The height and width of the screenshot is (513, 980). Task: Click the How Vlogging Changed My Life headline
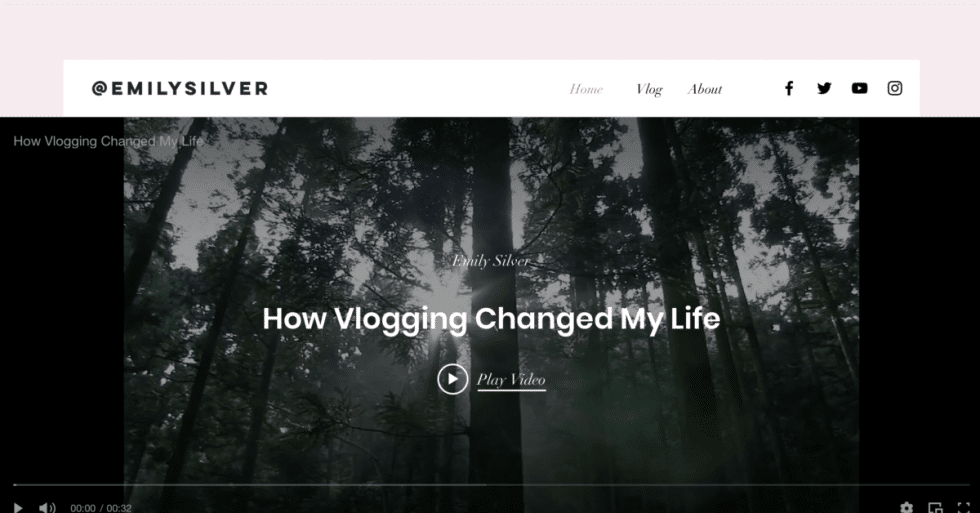pyautogui.click(x=491, y=319)
